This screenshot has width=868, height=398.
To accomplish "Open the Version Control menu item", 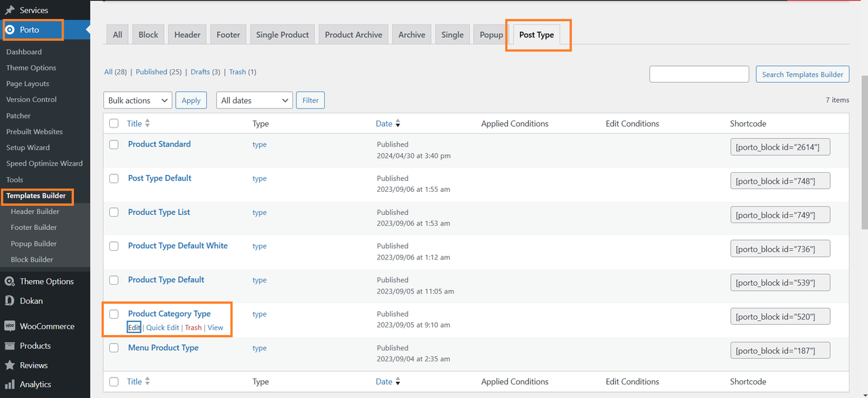I will (31, 100).
